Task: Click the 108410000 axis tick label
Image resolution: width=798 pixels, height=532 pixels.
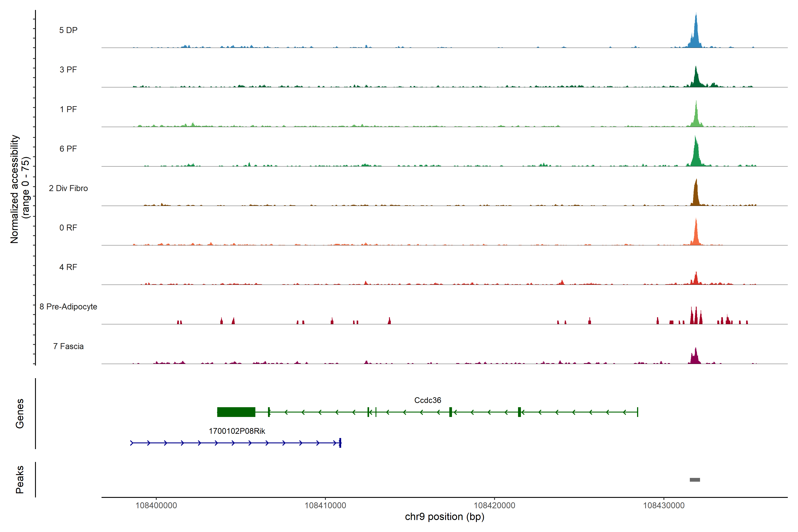Action: click(x=325, y=506)
